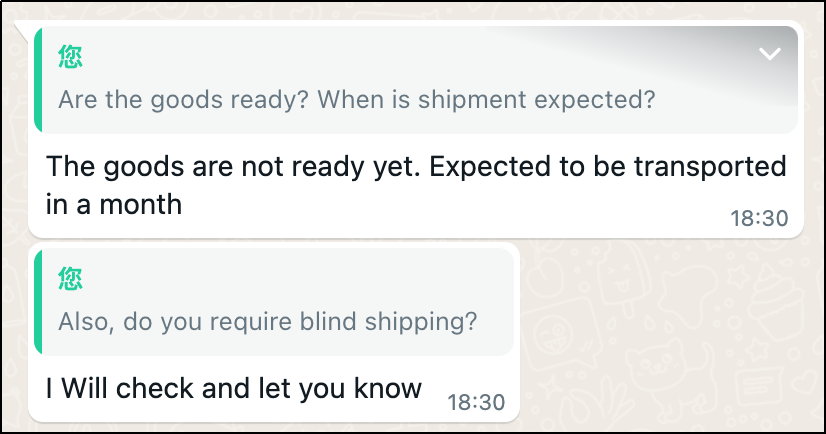This screenshot has height=434, width=826.
Task: Click the green bar of the first quote
Action: pos(37,79)
